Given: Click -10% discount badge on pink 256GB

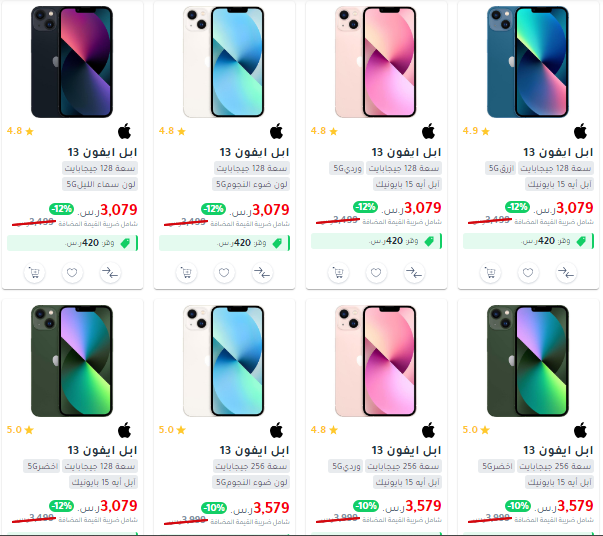Looking at the screenshot, I should [366, 506].
